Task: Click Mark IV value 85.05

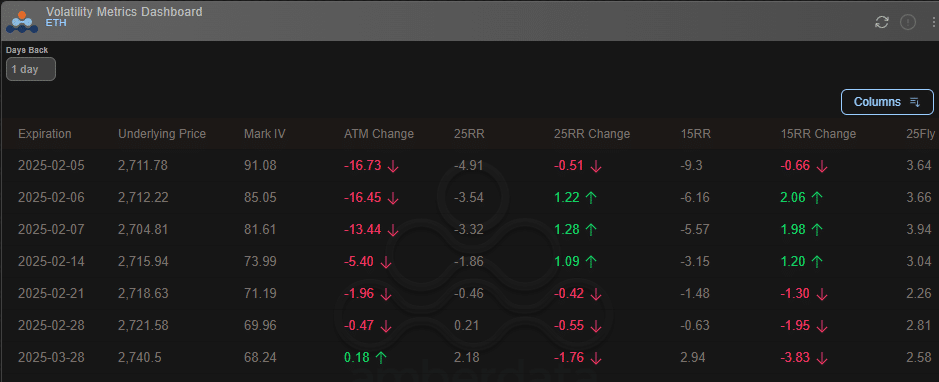Action: [261, 198]
